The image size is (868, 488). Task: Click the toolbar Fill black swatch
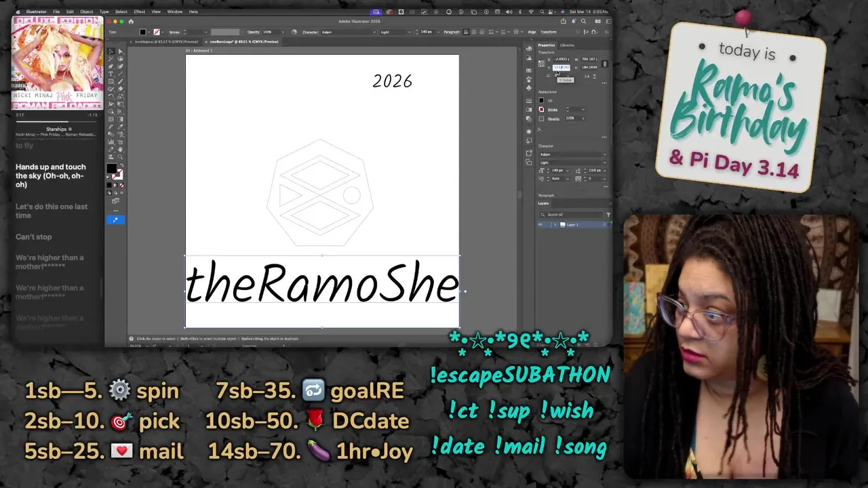coord(111,169)
